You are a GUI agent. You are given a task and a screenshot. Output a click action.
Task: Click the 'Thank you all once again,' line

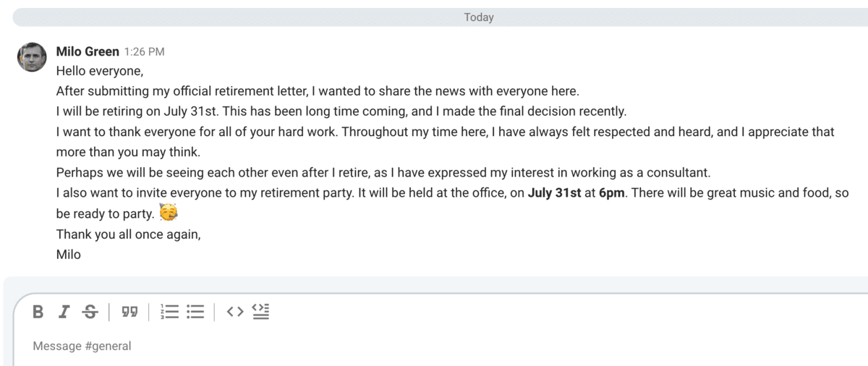[129, 234]
